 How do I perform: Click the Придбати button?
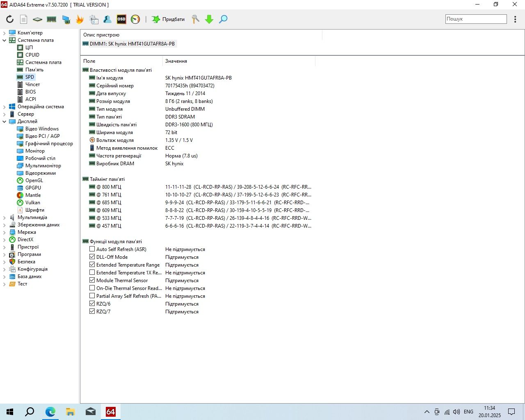168,19
